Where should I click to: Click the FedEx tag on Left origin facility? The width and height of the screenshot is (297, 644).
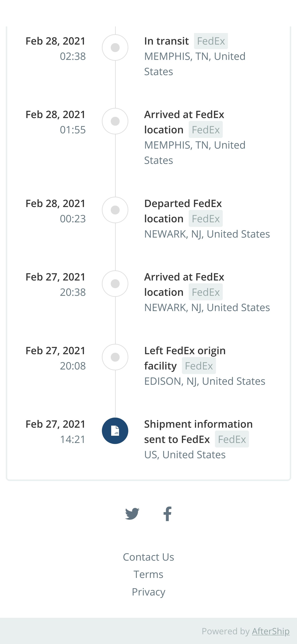[199, 366]
